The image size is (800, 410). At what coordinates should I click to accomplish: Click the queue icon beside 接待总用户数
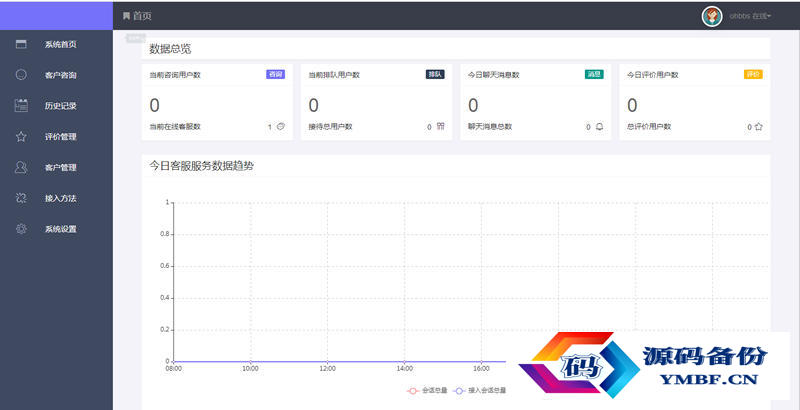tap(441, 126)
